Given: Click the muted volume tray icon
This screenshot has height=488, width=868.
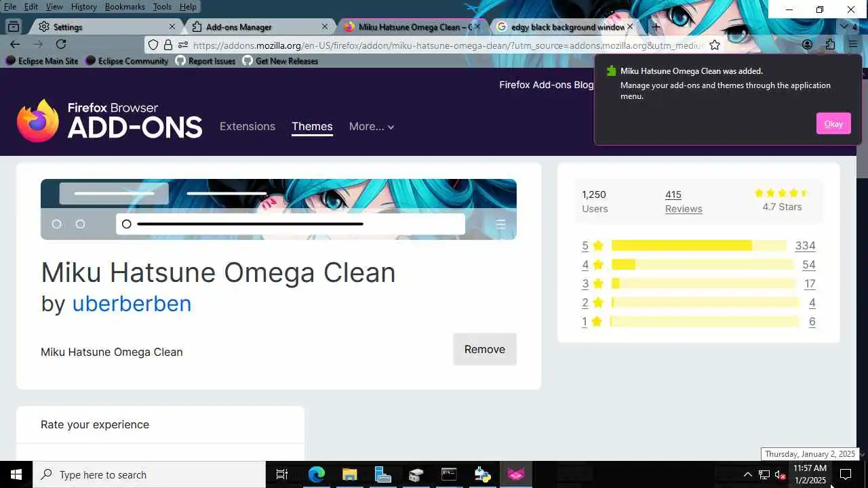Looking at the screenshot, I should point(781,474).
